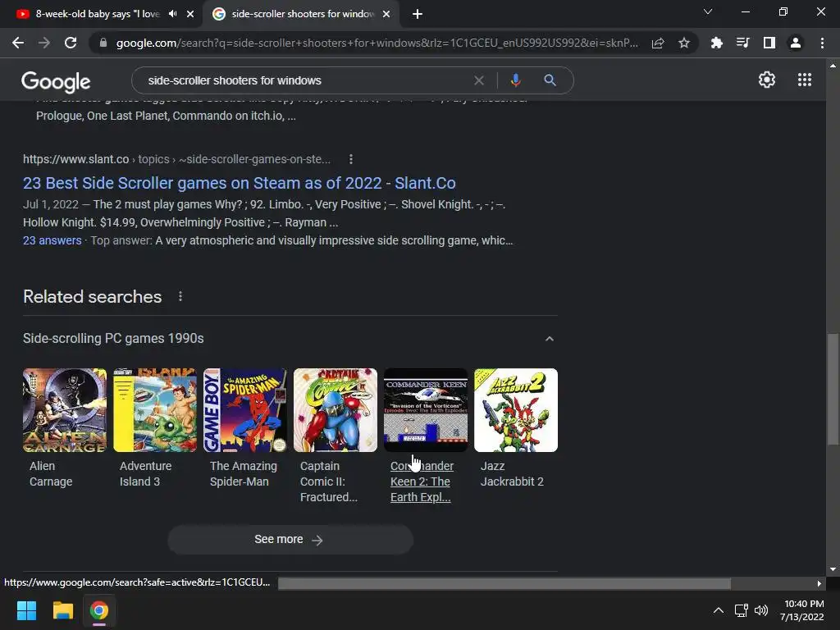Open the Windows Start menu

[26, 610]
